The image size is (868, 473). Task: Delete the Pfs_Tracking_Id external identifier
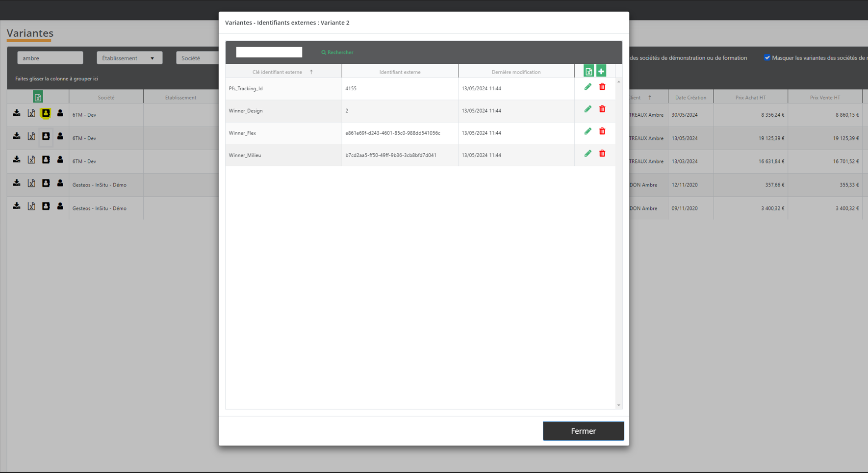coord(602,87)
